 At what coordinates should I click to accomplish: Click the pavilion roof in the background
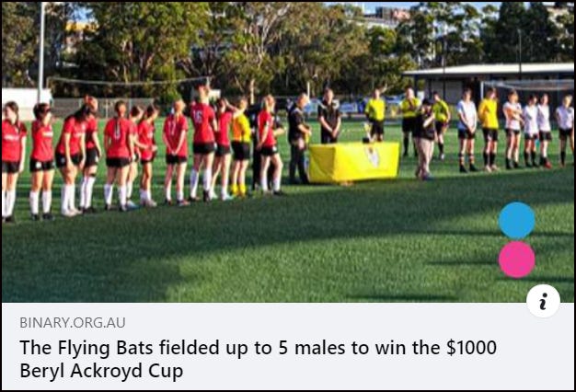click(489, 69)
